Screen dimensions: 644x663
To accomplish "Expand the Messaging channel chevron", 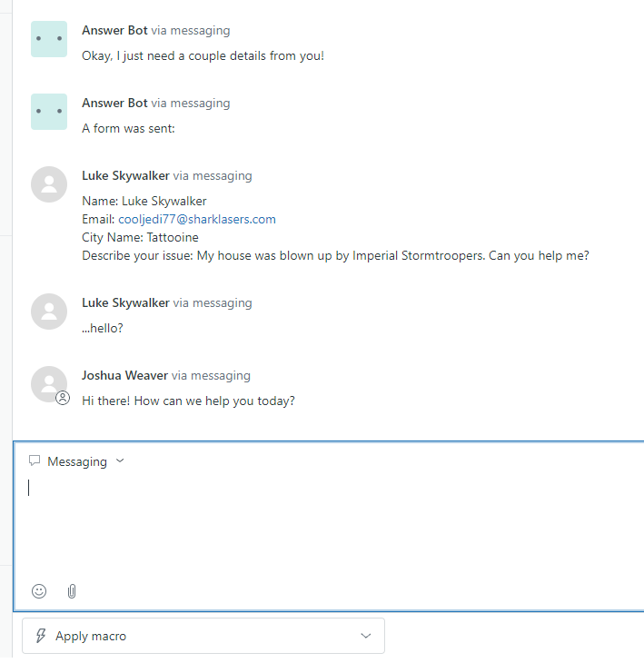I will (120, 460).
